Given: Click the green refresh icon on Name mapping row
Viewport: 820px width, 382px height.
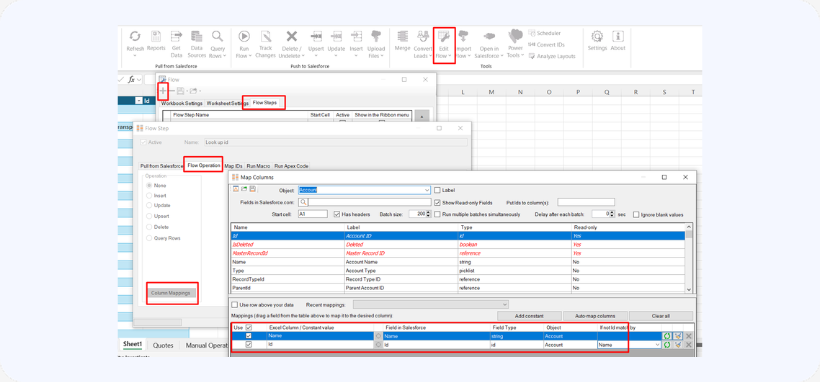Looking at the screenshot, I should pos(667,336).
